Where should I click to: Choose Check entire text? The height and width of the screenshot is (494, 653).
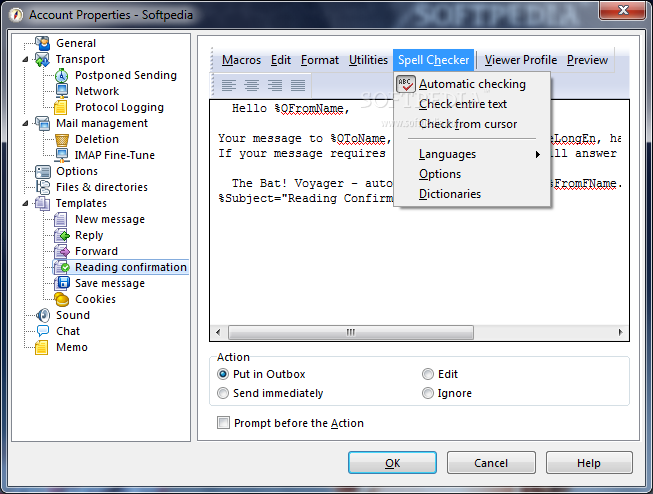coord(472,104)
